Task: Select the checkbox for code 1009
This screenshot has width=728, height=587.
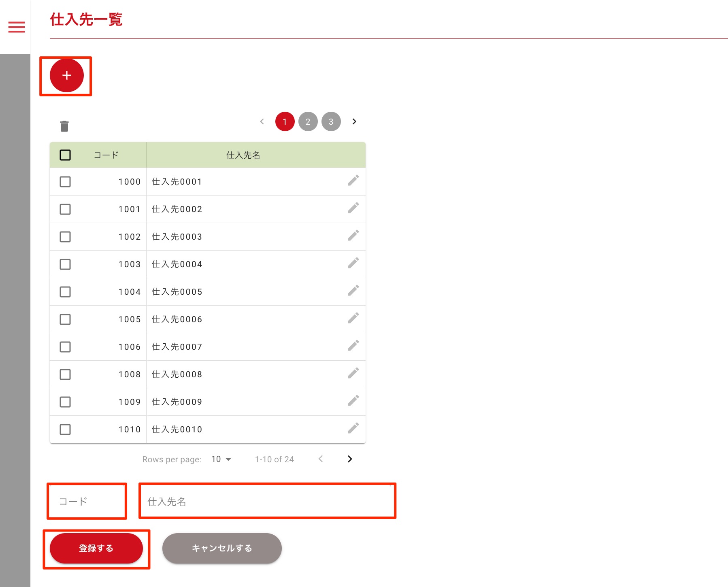Action: coord(65,402)
